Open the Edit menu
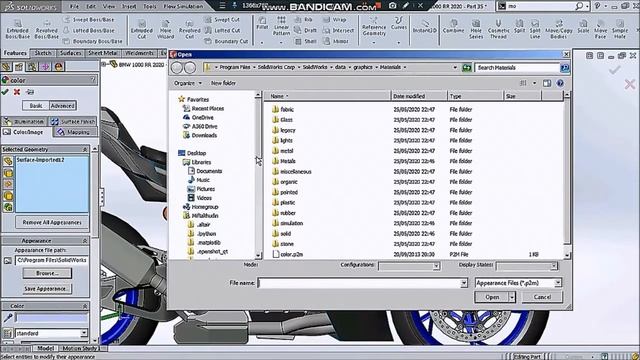The height and width of the screenshot is (360, 640). click(x=91, y=7)
